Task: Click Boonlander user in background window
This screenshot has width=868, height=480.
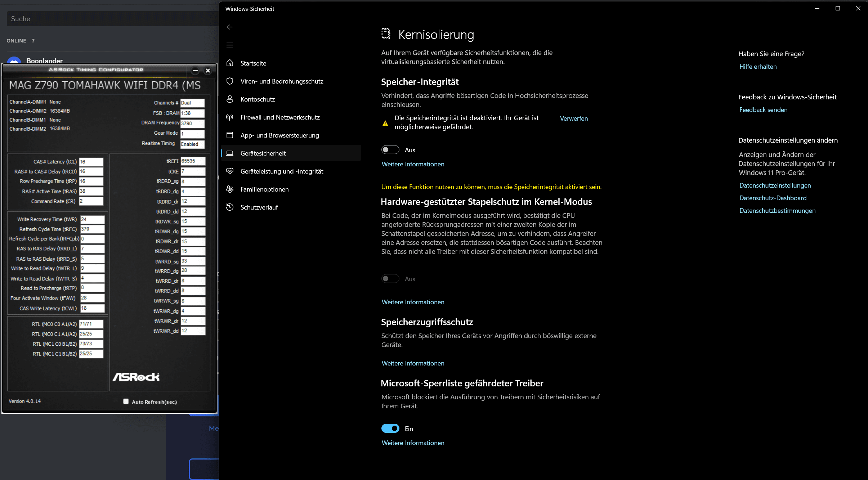Action: click(x=44, y=60)
